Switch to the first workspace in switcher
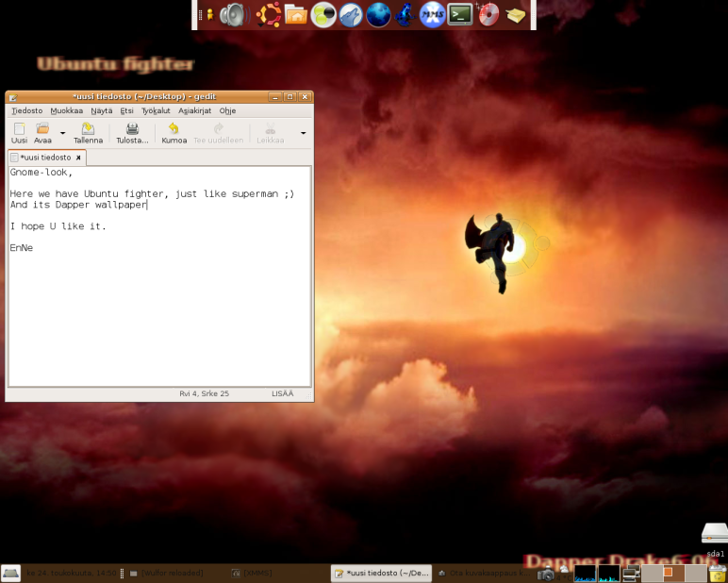The height and width of the screenshot is (583, 728). pos(652,574)
